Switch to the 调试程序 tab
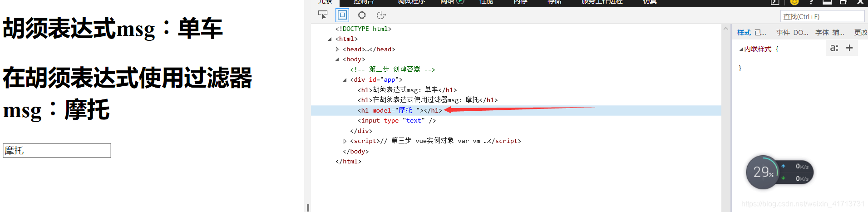 [411, 2]
